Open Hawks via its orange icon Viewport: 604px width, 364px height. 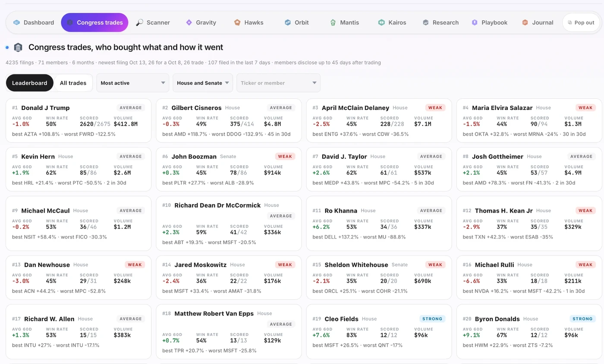click(x=237, y=22)
